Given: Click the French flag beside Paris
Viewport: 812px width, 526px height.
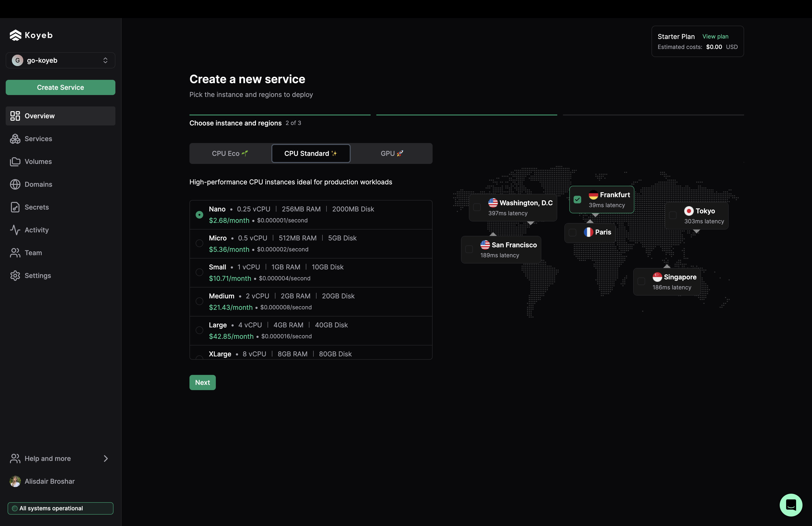Looking at the screenshot, I should pyautogui.click(x=588, y=232).
